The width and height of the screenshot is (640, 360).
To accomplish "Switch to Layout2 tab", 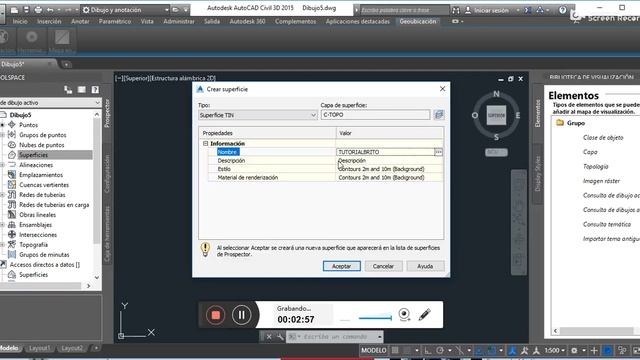I will [71, 348].
